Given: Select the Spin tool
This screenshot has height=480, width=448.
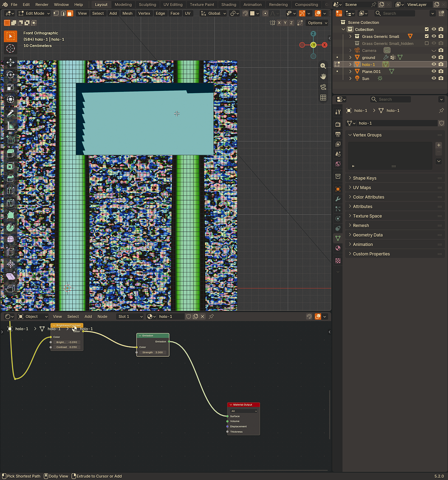Looking at the screenshot, I should pyautogui.click(x=10, y=227).
